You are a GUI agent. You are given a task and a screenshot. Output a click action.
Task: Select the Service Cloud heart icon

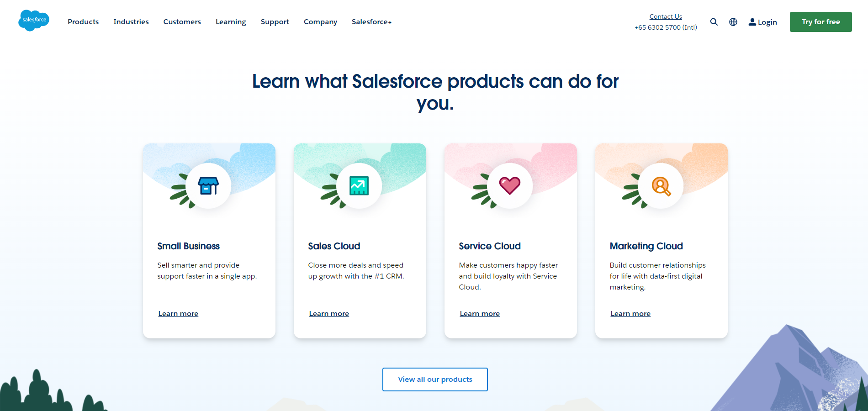510,185
